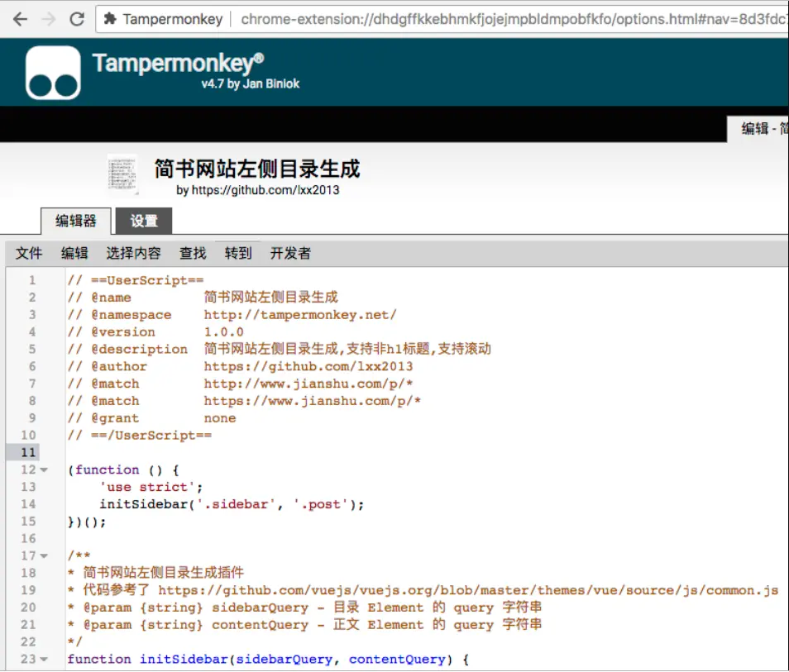Viewport: 789px width, 672px height.
Task: Select the 编辑 tab at top right
Action: click(x=758, y=129)
